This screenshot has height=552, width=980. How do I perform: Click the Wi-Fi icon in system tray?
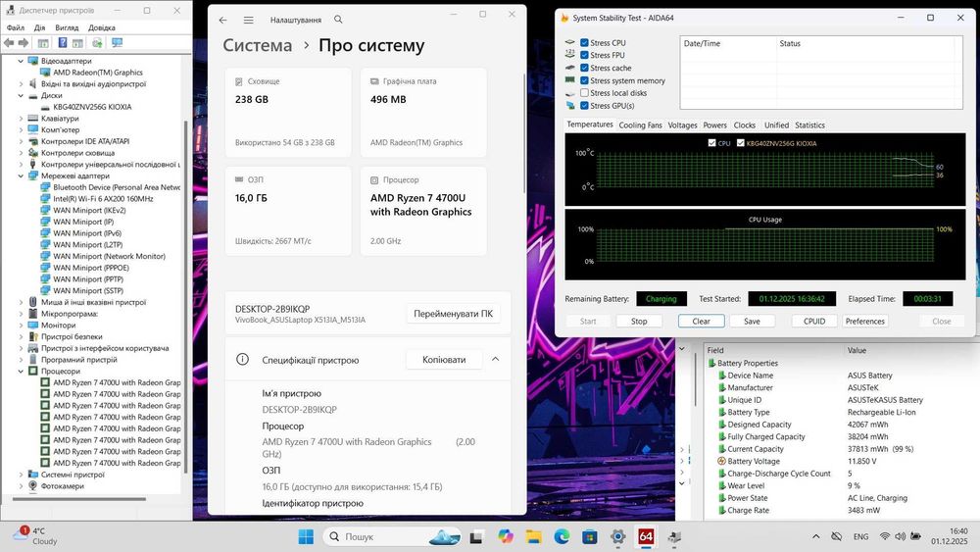(884, 536)
